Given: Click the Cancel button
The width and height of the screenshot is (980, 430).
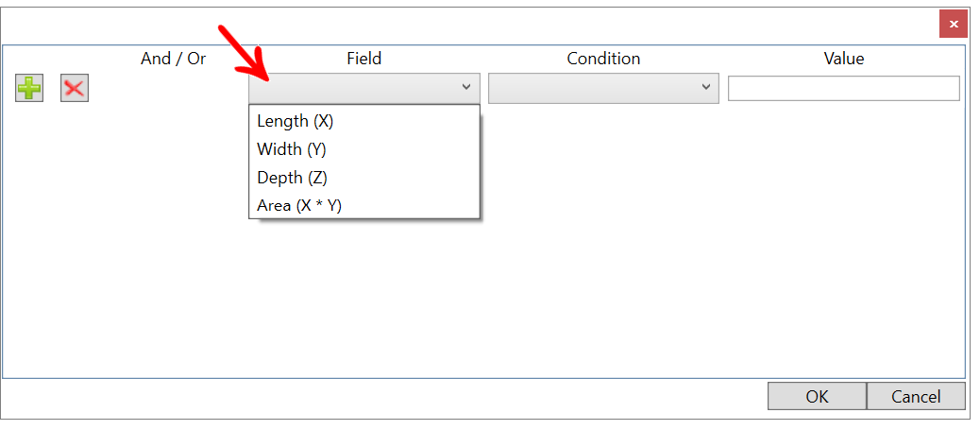Looking at the screenshot, I should (916, 396).
